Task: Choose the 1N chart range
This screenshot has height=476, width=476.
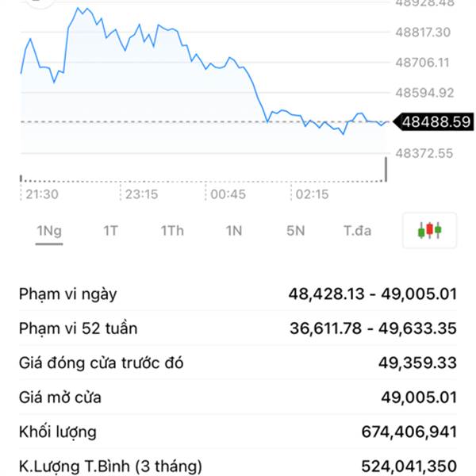Action: pyautogui.click(x=233, y=231)
